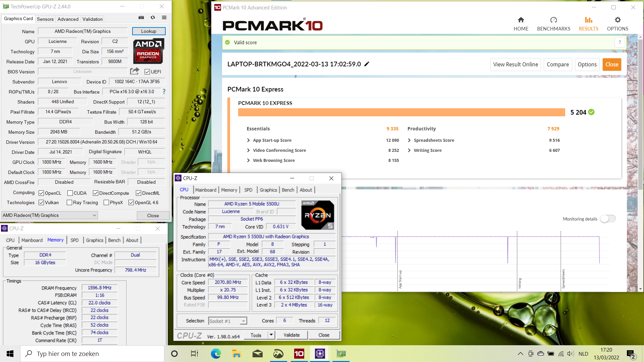Click PCMark vertical scrollbar
This screenshot has width=644, height=362.
[x=641, y=114]
